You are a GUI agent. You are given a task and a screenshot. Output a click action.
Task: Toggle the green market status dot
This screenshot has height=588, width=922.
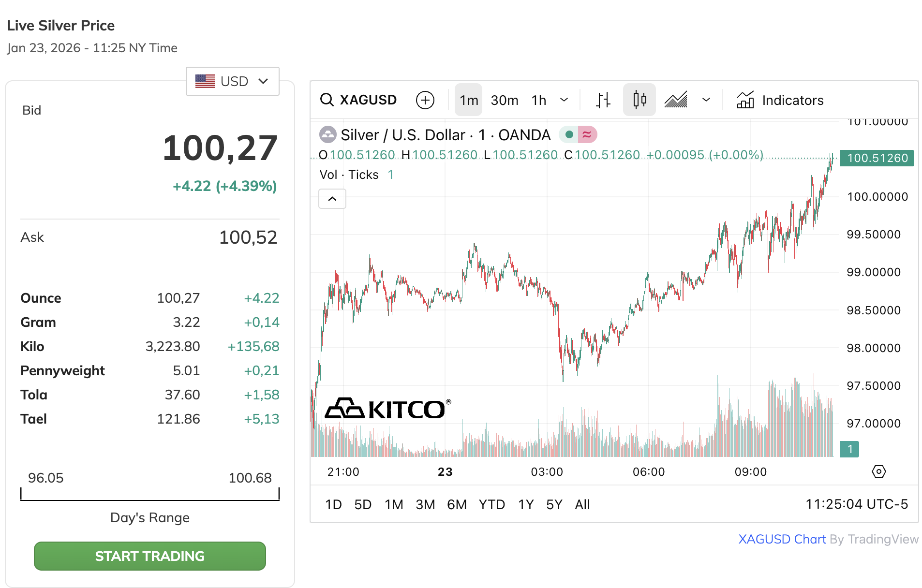569,134
